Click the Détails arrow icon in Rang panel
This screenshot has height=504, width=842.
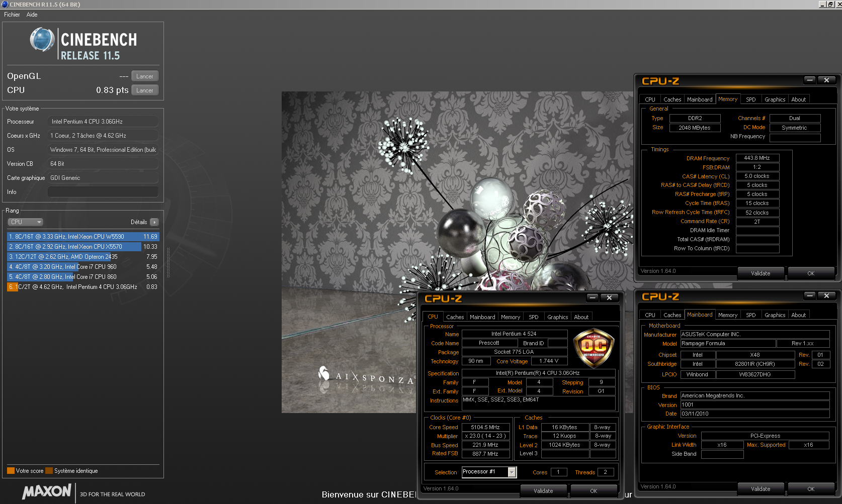(154, 222)
